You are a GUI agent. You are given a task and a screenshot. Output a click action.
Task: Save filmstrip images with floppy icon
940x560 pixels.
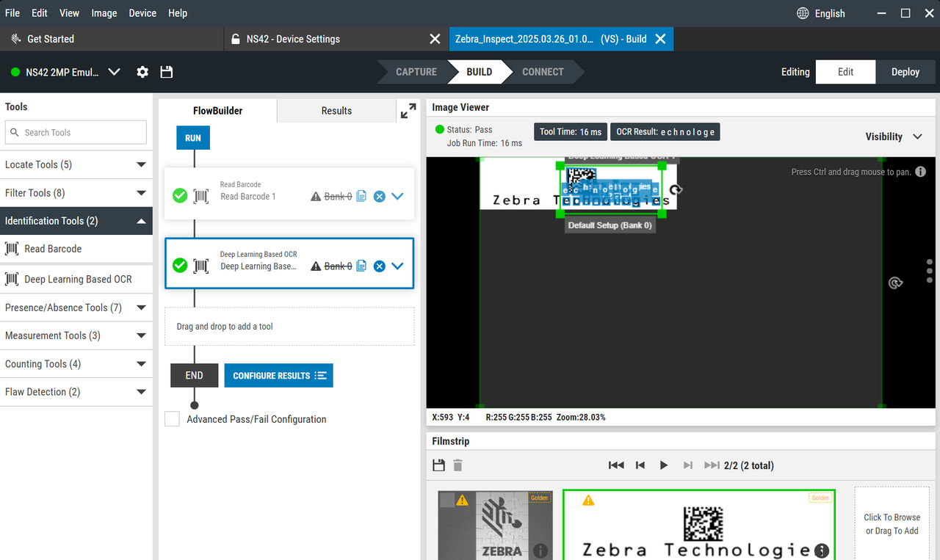point(439,465)
